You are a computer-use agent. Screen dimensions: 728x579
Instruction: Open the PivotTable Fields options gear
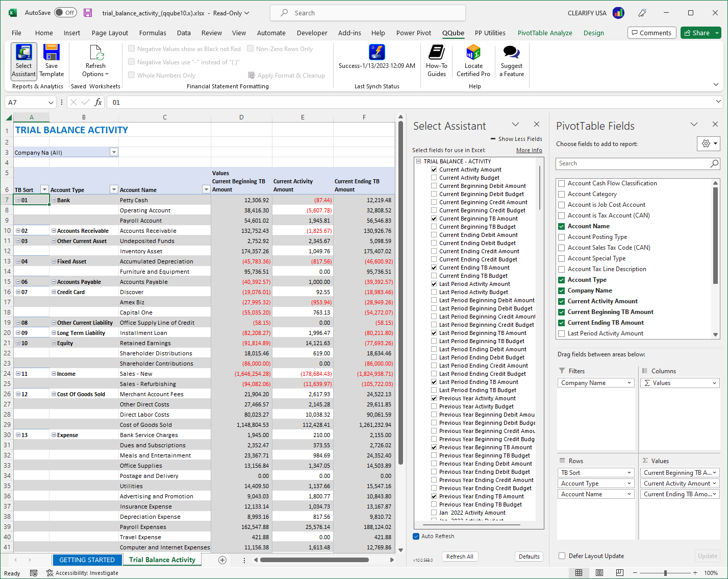click(706, 143)
